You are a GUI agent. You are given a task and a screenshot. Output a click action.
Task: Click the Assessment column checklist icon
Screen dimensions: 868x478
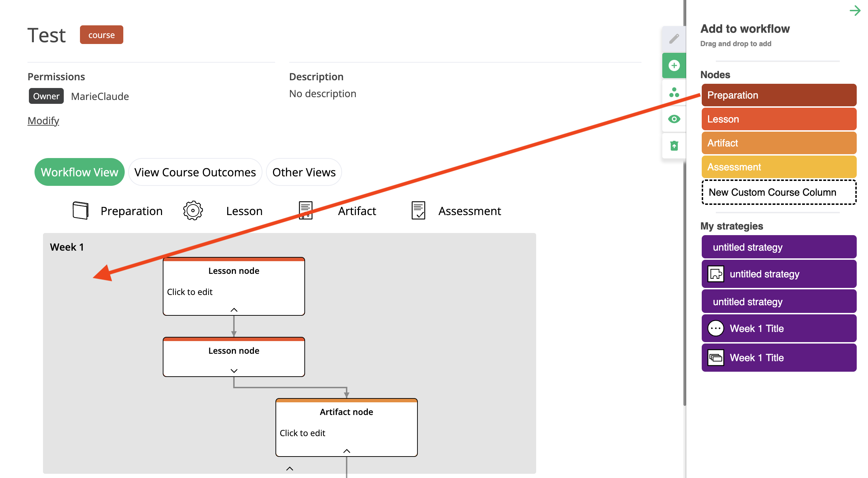coord(418,210)
